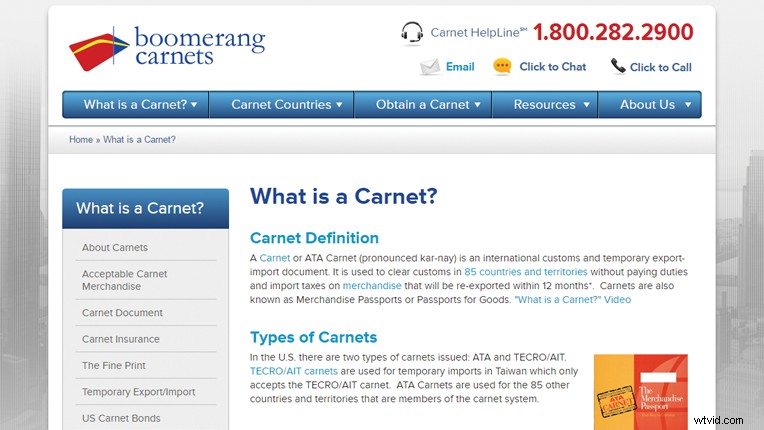The height and width of the screenshot is (430, 764).
Task: Open the About Us menu
Action: point(649,104)
